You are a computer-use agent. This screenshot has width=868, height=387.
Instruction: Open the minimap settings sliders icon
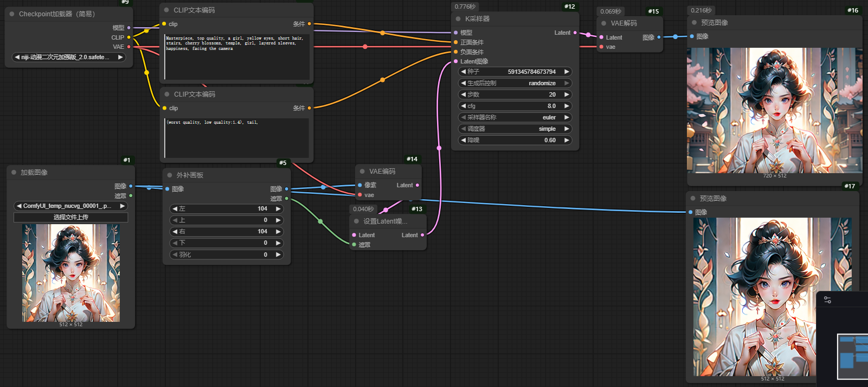click(827, 300)
